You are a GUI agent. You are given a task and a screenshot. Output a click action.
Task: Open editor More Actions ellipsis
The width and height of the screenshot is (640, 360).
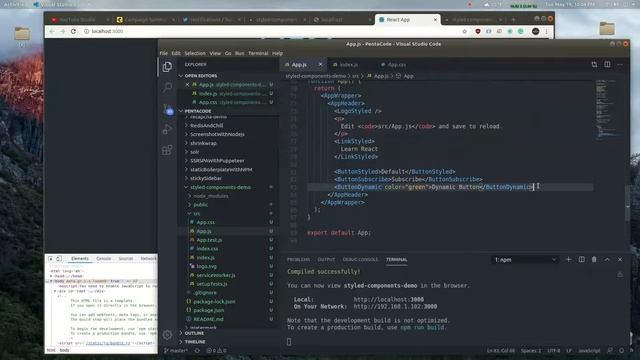coord(620,64)
